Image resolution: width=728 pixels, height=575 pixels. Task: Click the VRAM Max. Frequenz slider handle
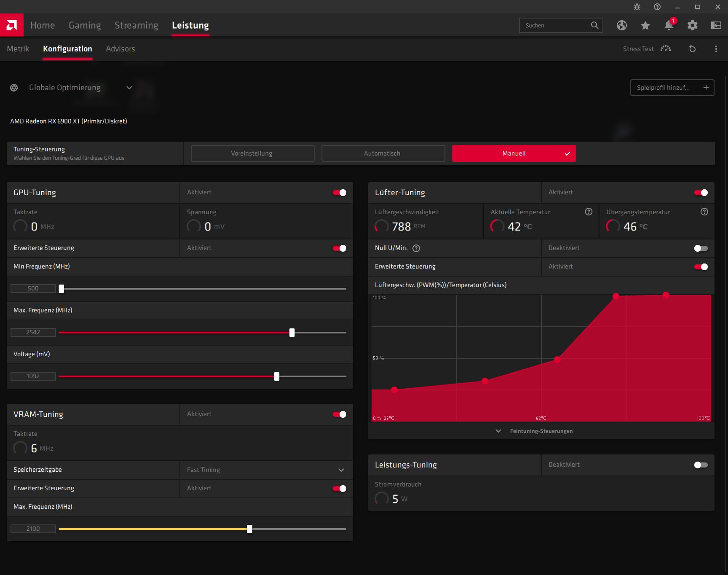(250, 529)
